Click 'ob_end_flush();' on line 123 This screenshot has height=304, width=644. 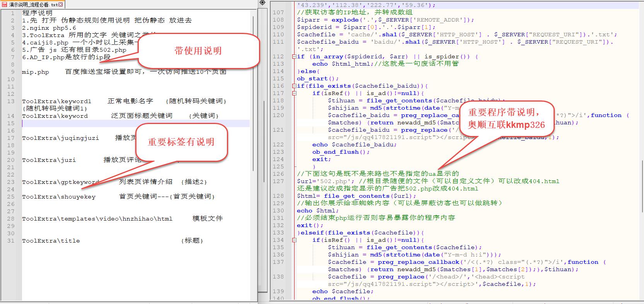341,152
